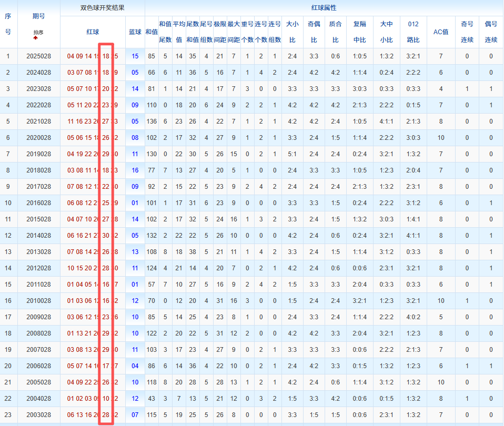Click the red sort arrow under 期号
504x426 pixels.
tap(35, 38)
